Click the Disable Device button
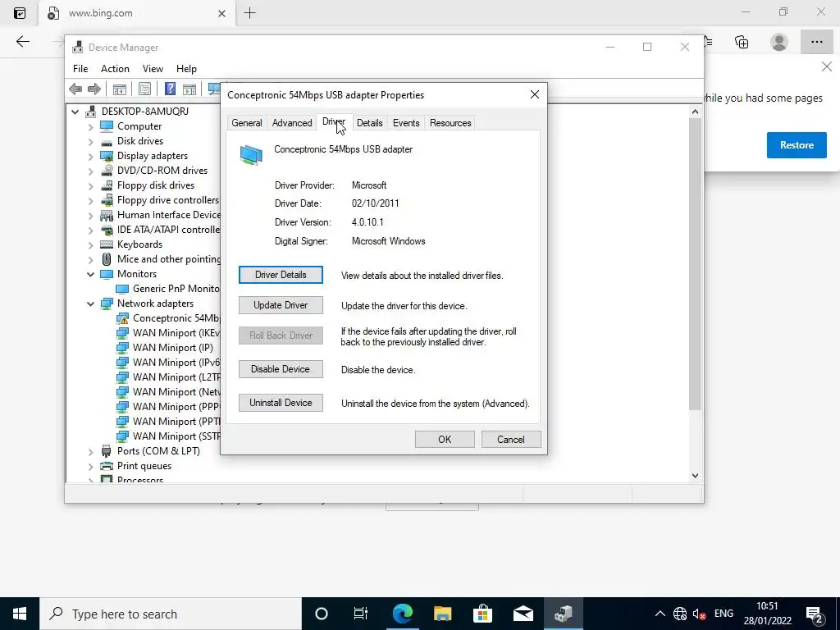 tap(281, 369)
